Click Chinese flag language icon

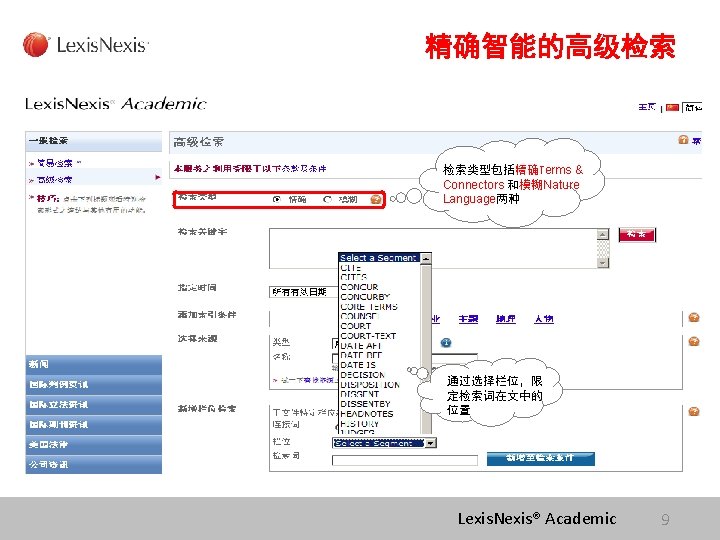(672, 107)
